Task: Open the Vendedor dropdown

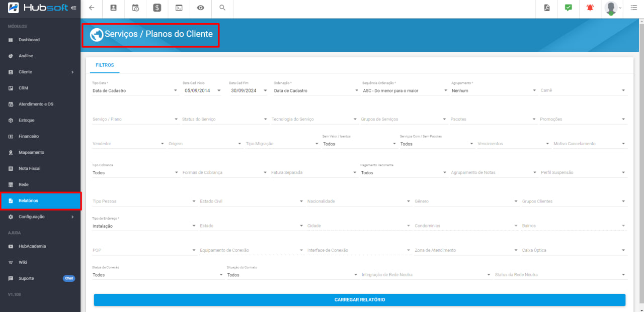Action: click(128, 144)
